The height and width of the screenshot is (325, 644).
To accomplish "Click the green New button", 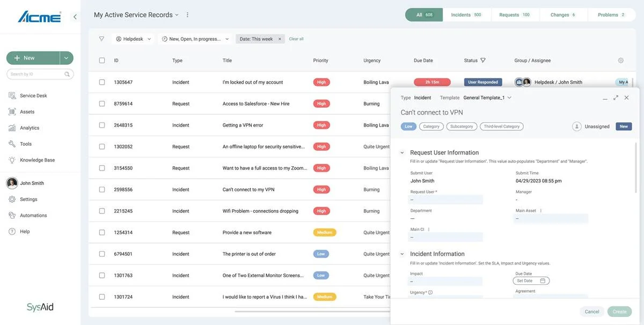I will pos(33,58).
